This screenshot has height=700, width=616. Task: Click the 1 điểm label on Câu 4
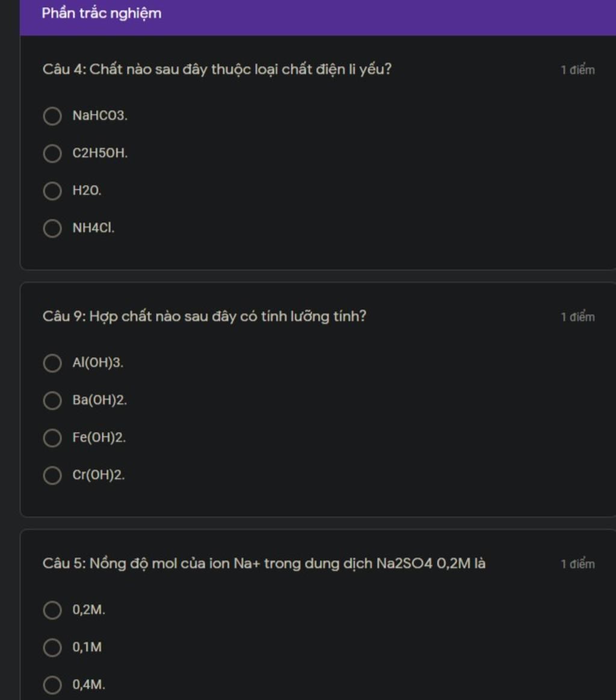tap(578, 70)
